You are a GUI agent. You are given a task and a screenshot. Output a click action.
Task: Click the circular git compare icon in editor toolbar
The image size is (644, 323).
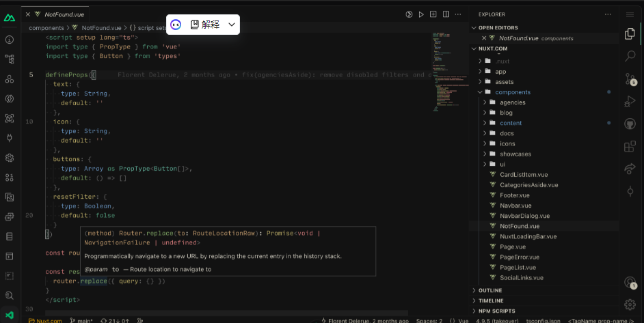tap(409, 14)
